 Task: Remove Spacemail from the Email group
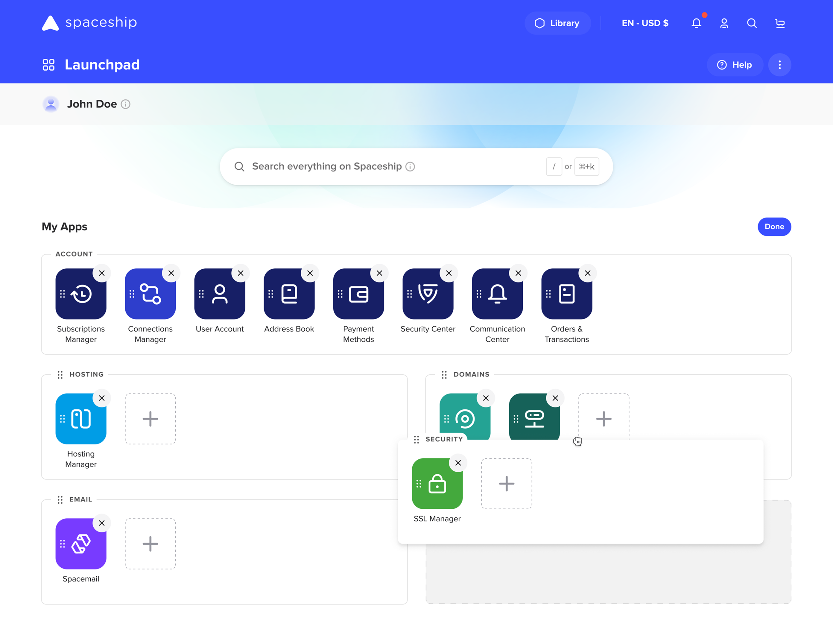point(102,523)
